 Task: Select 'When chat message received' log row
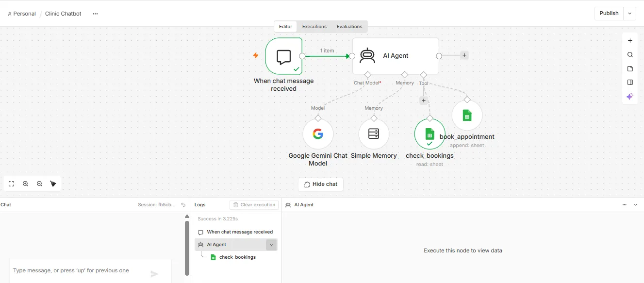[236, 232]
